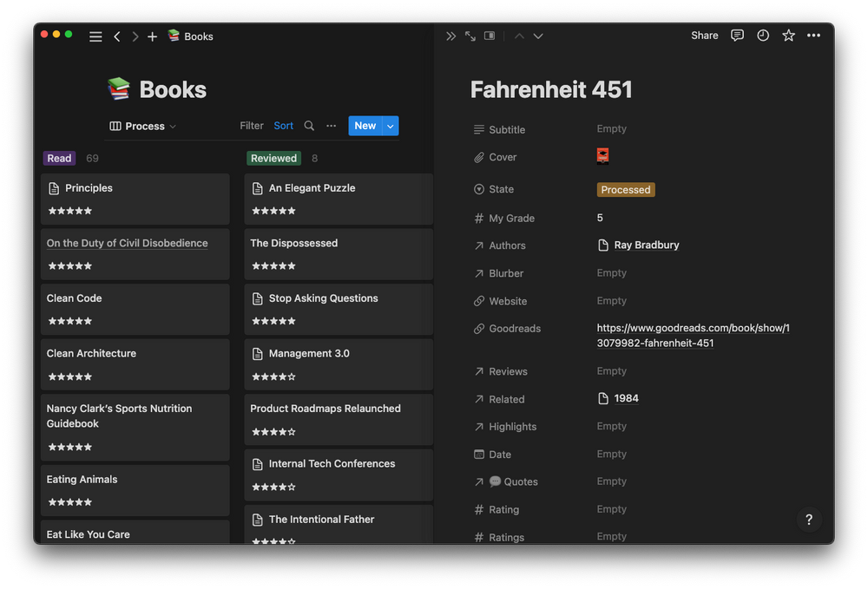This screenshot has width=868, height=589.
Task: Open search in the Books database
Action: tap(309, 126)
